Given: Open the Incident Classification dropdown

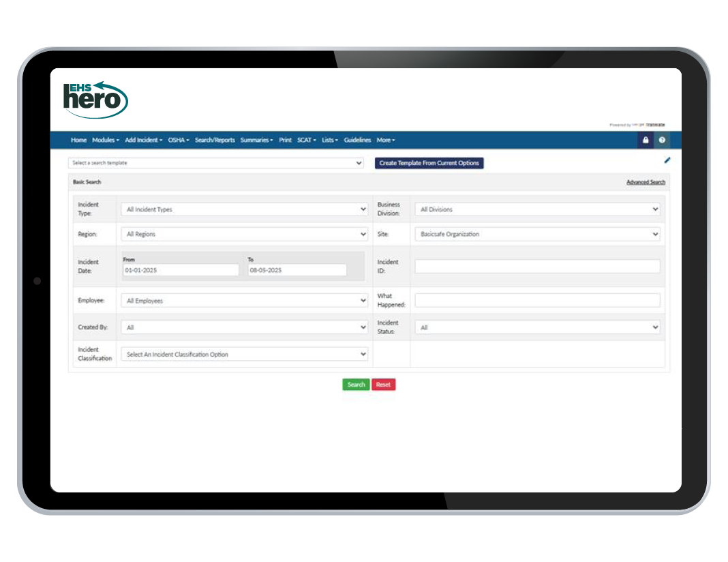Looking at the screenshot, I should point(245,355).
